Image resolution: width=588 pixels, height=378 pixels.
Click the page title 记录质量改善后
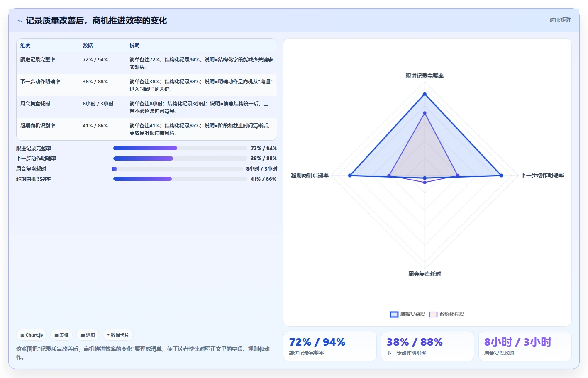[96, 21]
